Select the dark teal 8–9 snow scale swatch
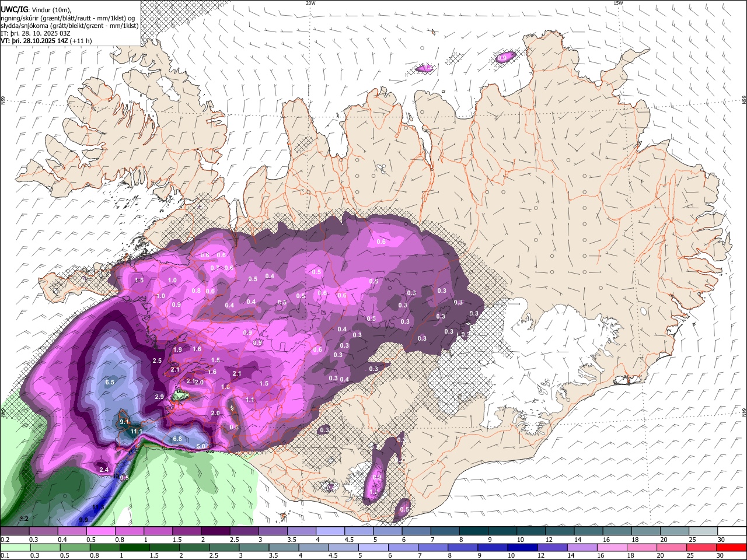Viewport: 747px width, 560px height. pos(473,531)
